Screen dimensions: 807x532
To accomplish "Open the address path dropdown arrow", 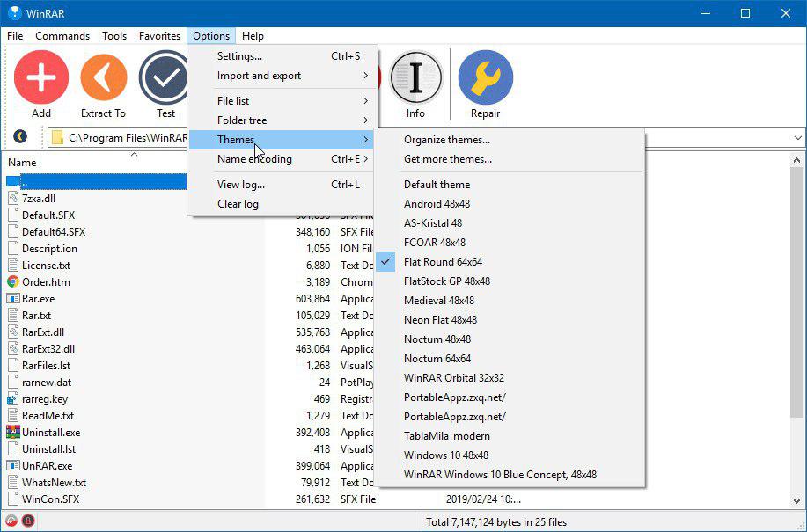I will (797, 138).
